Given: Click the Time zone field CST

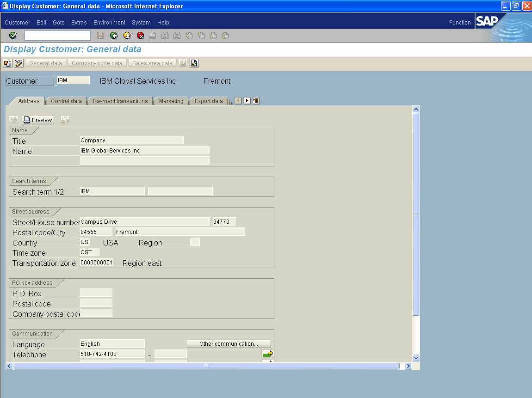Looking at the screenshot, I should tap(90, 252).
